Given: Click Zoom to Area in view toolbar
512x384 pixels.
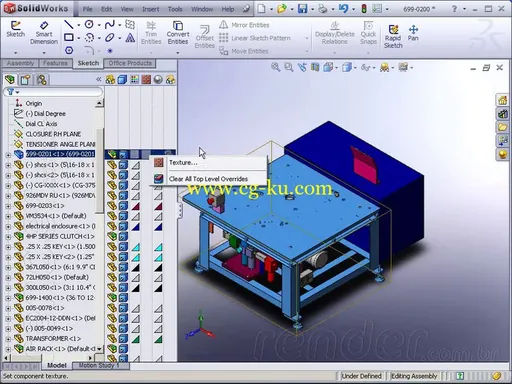Looking at the screenshot, I should tap(289, 67).
